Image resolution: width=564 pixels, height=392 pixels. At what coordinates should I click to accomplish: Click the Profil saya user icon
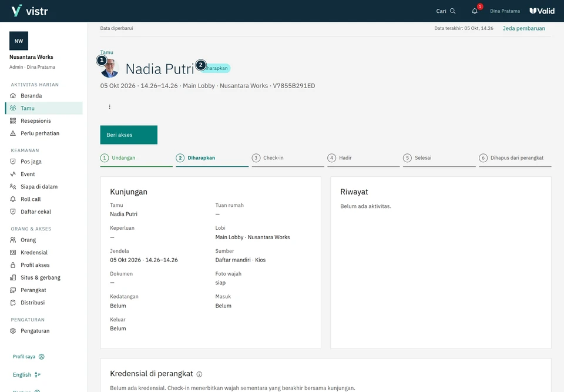coord(42,357)
